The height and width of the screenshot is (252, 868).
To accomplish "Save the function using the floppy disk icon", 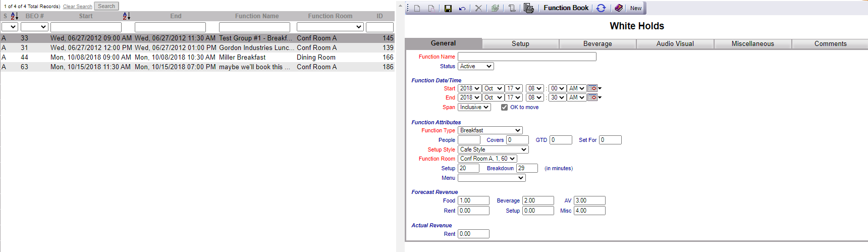I will pyautogui.click(x=448, y=8).
